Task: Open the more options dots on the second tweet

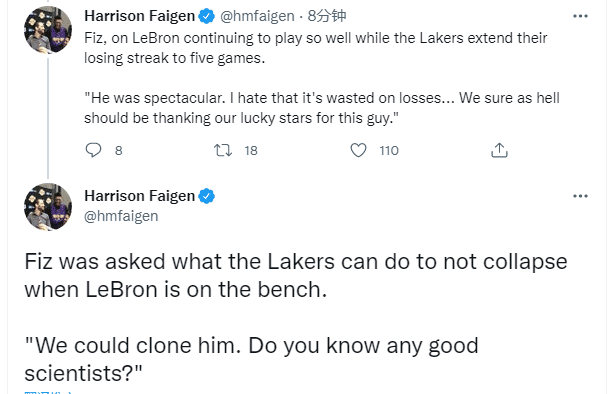Action: (580, 196)
